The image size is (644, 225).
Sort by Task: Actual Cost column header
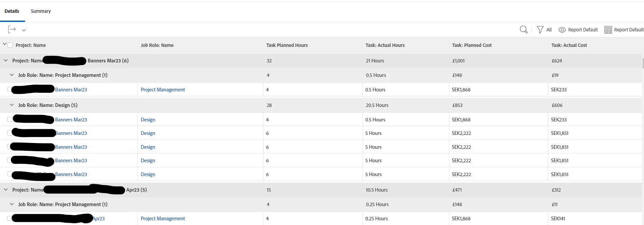coord(569,45)
